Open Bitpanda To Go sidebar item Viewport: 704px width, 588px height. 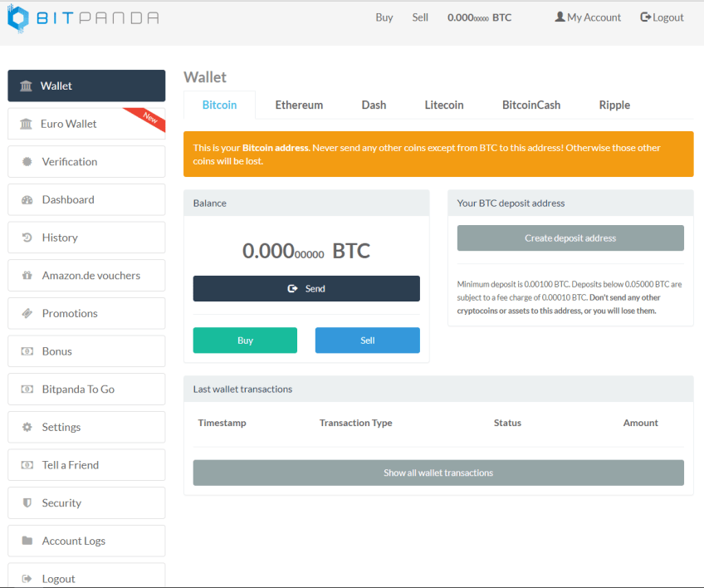[86, 389]
